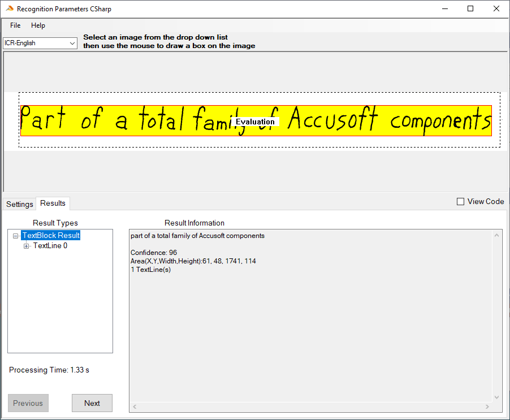Image resolution: width=510 pixels, height=420 pixels.
Task: Click the result information scroll up arrow
Action: point(496,235)
